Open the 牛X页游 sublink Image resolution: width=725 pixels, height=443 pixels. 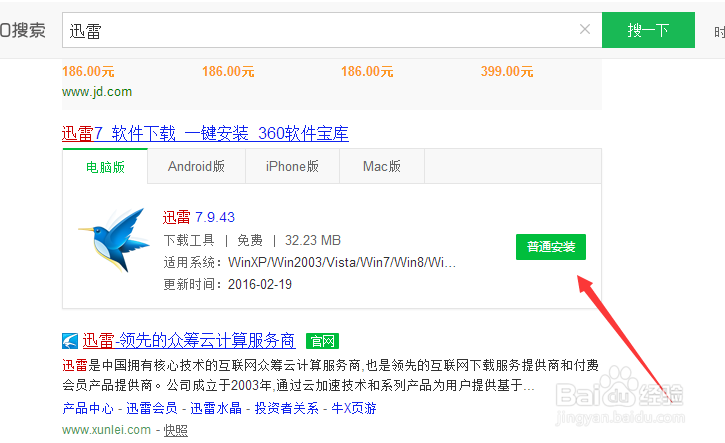[x=354, y=408]
